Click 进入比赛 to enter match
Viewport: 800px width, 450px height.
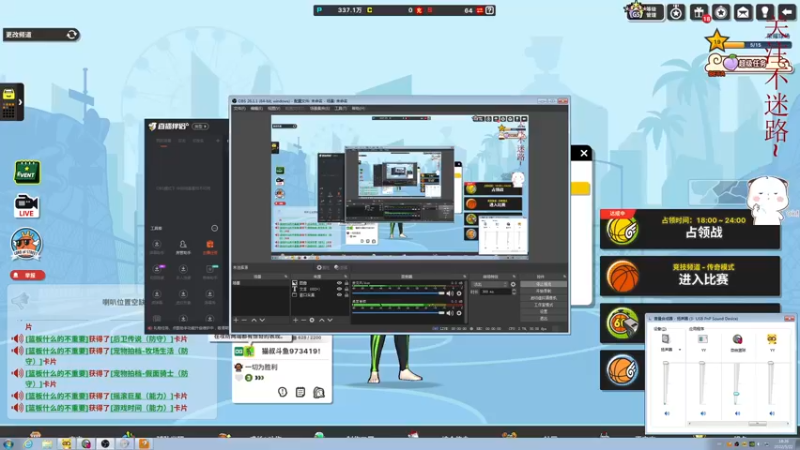[690, 276]
